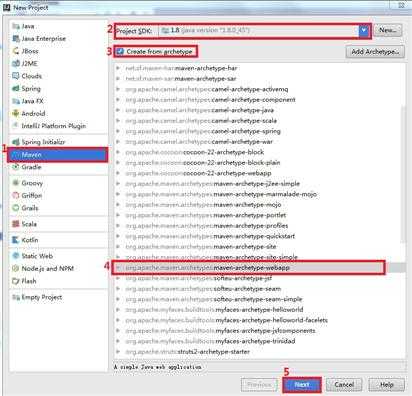Click the Add Archetype... button

(x=375, y=52)
